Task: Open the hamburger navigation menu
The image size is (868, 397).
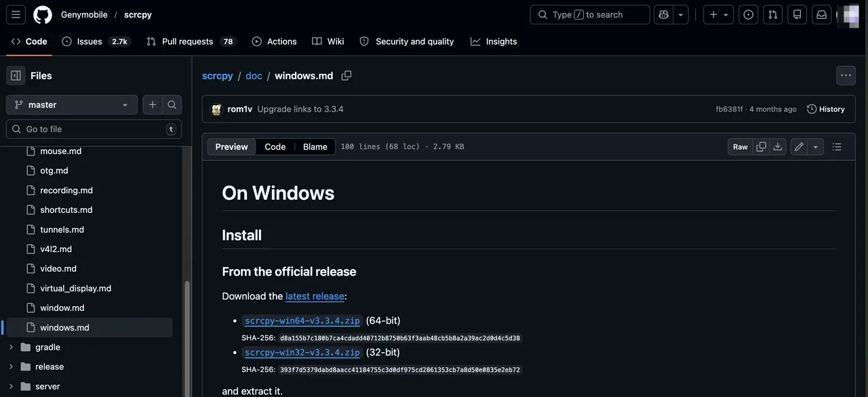Action: tap(16, 14)
